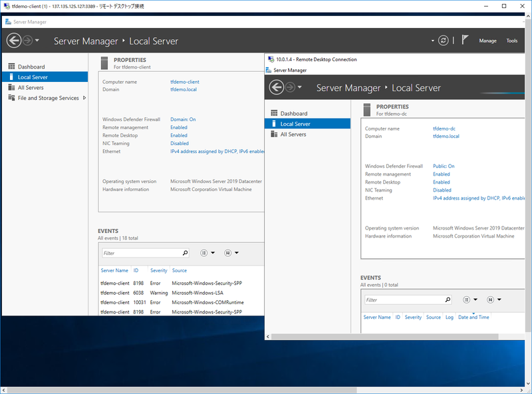Click NIC Teaming Disabled link for tfdemo-dc

coord(442,190)
